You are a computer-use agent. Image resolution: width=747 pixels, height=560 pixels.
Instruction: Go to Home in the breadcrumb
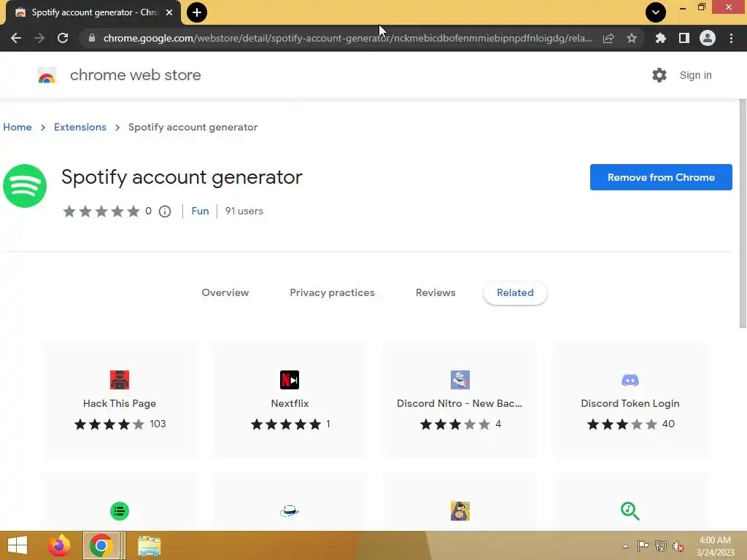(18, 127)
